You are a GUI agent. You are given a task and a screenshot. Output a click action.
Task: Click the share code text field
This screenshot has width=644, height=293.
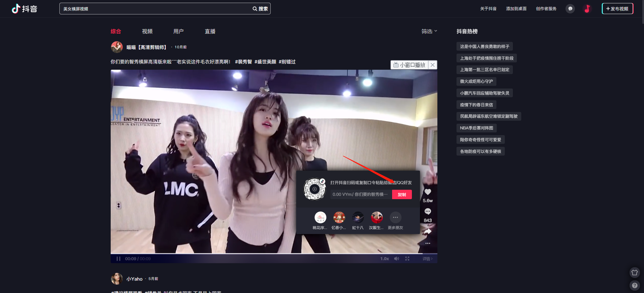[x=361, y=194]
